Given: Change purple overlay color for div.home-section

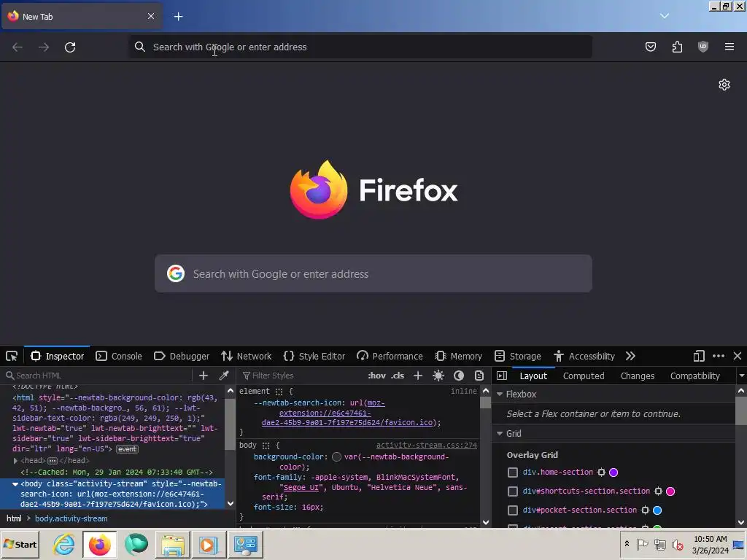Looking at the screenshot, I should (614, 472).
